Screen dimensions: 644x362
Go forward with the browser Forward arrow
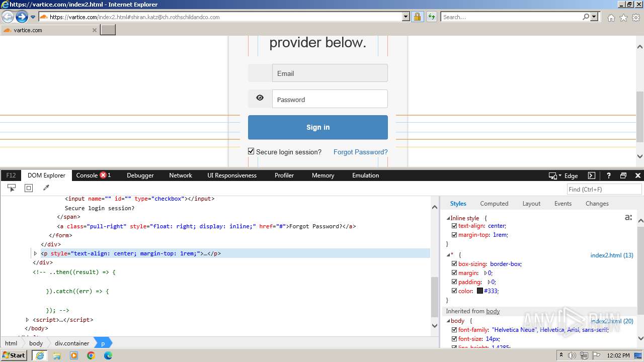22,17
